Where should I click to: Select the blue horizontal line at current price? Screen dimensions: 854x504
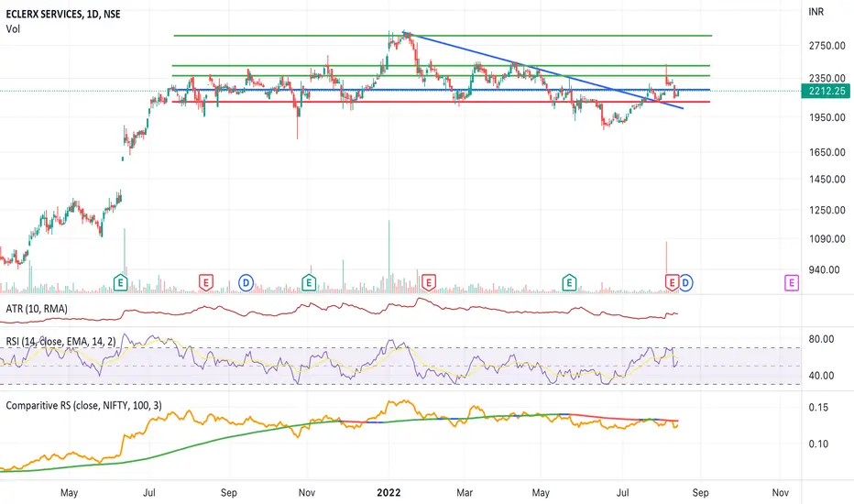pos(441,90)
